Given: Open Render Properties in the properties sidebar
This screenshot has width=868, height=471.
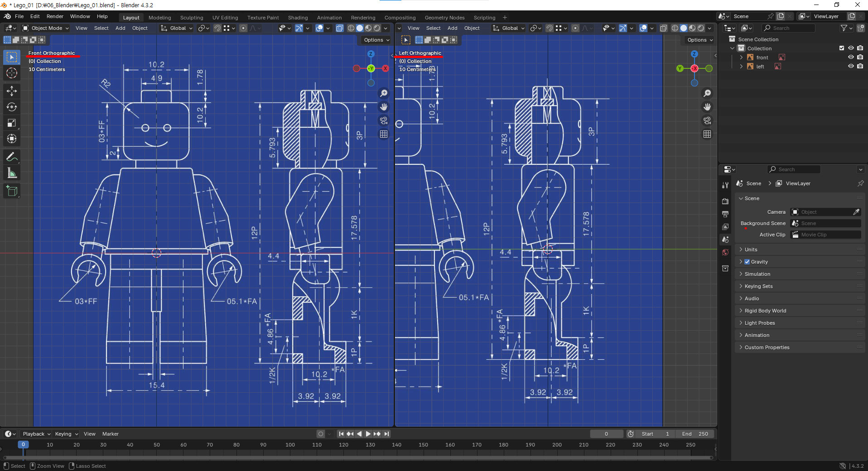Looking at the screenshot, I should pyautogui.click(x=725, y=201).
